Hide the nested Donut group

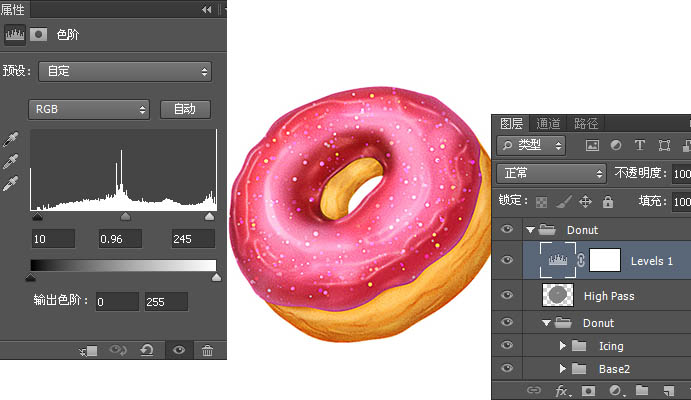(507, 322)
